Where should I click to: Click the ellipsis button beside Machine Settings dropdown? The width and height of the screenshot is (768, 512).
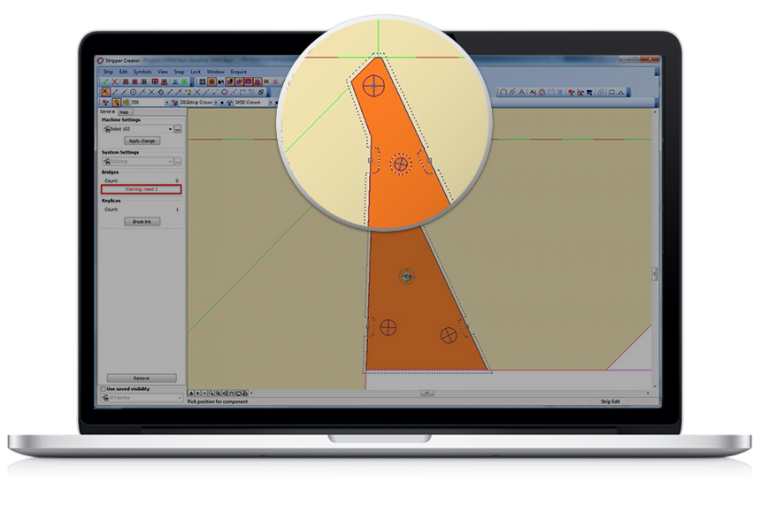(x=178, y=129)
